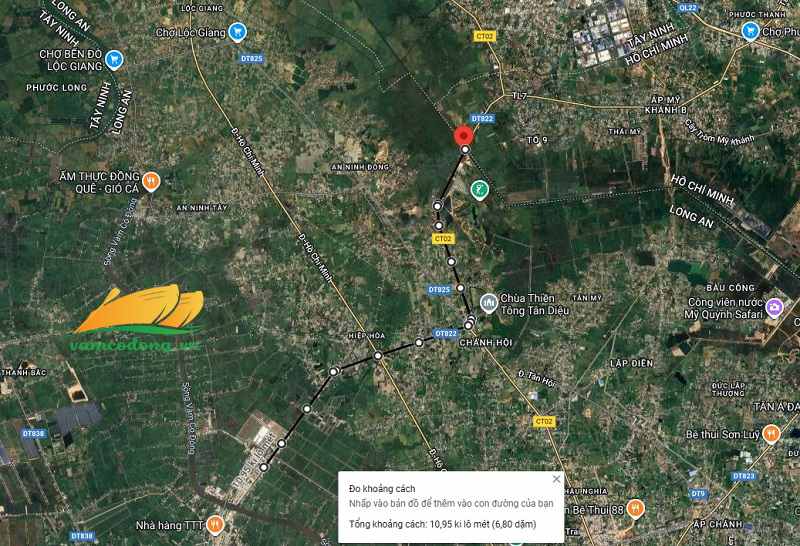Click the Mỹ Quỳnh Safari camera pin
The image size is (800, 546).
tap(774, 308)
